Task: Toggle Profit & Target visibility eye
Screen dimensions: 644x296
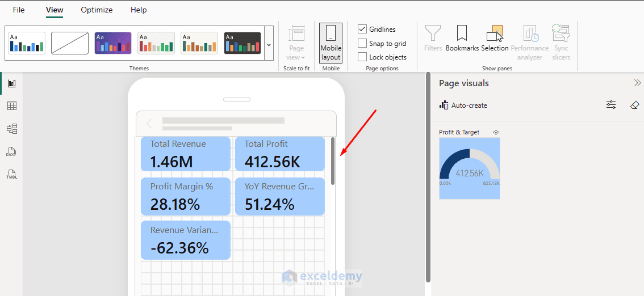Action: point(496,133)
